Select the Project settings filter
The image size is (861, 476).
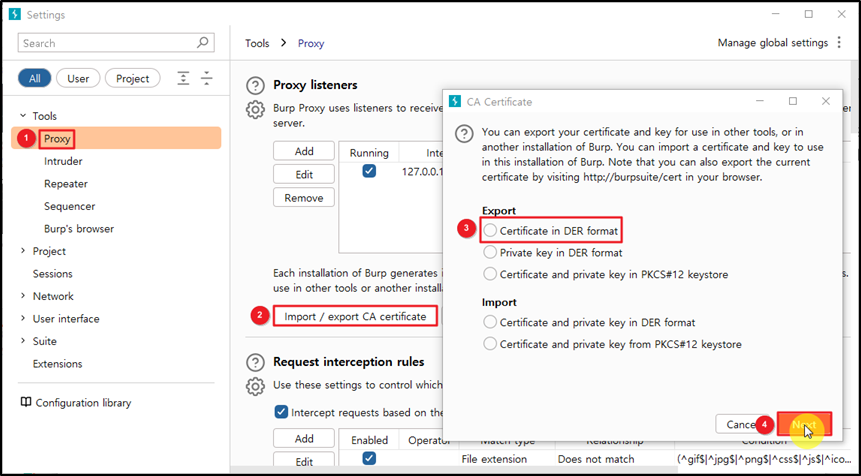(132, 79)
